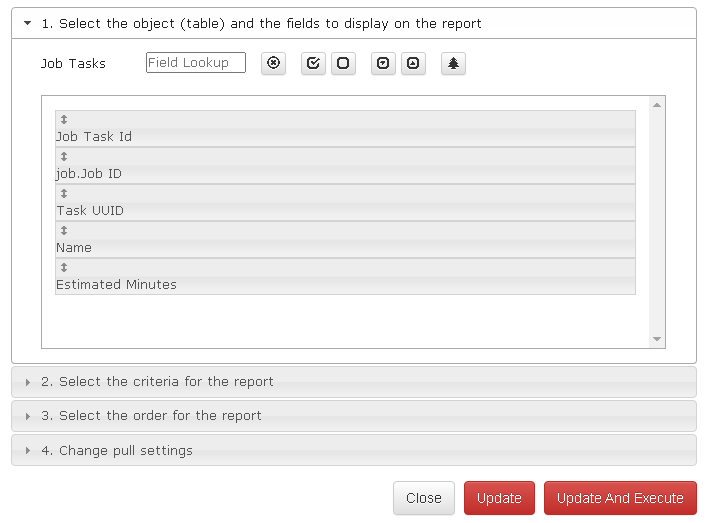The width and height of the screenshot is (709, 523).
Task: Click the check-all fields icon
Action: [x=313, y=63]
